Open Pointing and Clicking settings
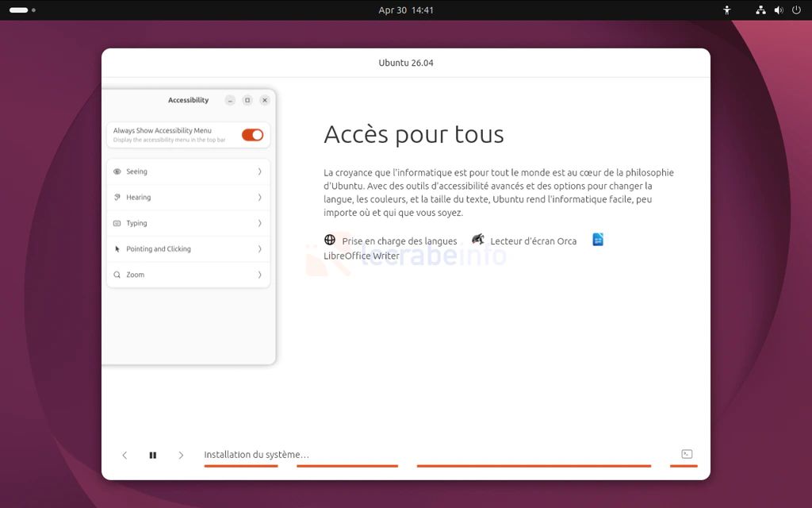Viewport: 812px width, 508px height. pyautogui.click(x=188, y=248)
